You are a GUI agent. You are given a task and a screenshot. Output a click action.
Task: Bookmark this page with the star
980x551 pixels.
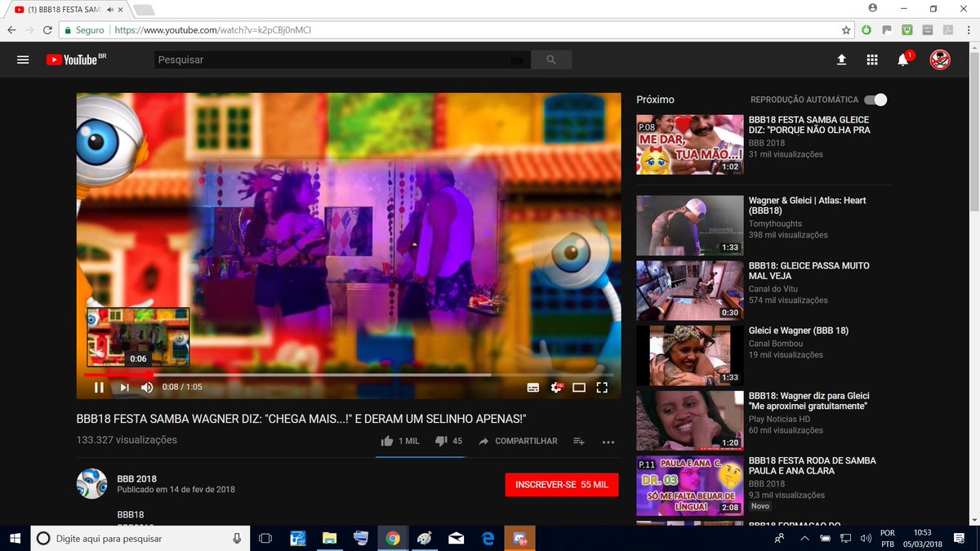pos(846,30)
